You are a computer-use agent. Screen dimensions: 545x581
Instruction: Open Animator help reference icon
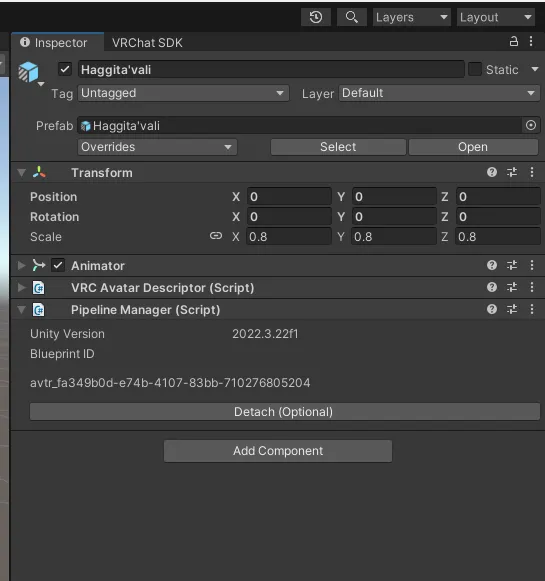(492, 265)
